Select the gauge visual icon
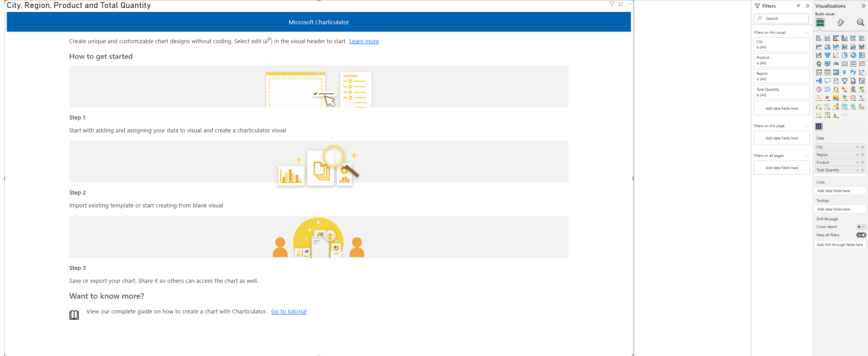 tap(836, 64)
